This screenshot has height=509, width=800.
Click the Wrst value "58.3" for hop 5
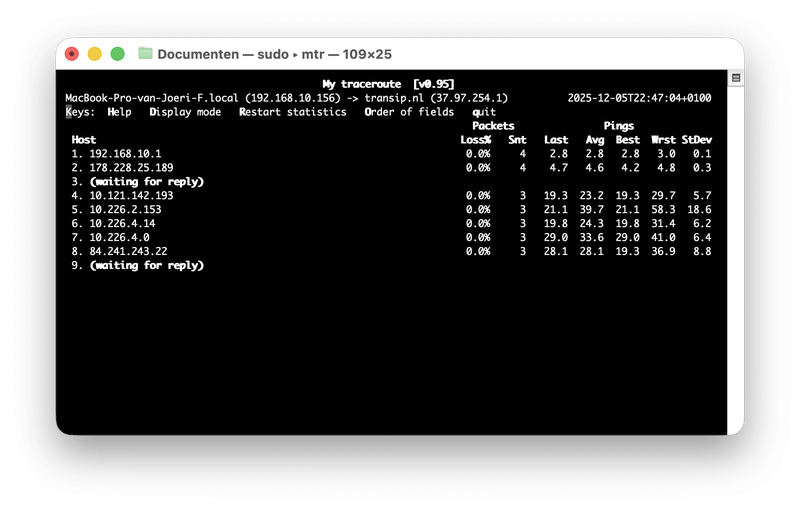[663, 210]
